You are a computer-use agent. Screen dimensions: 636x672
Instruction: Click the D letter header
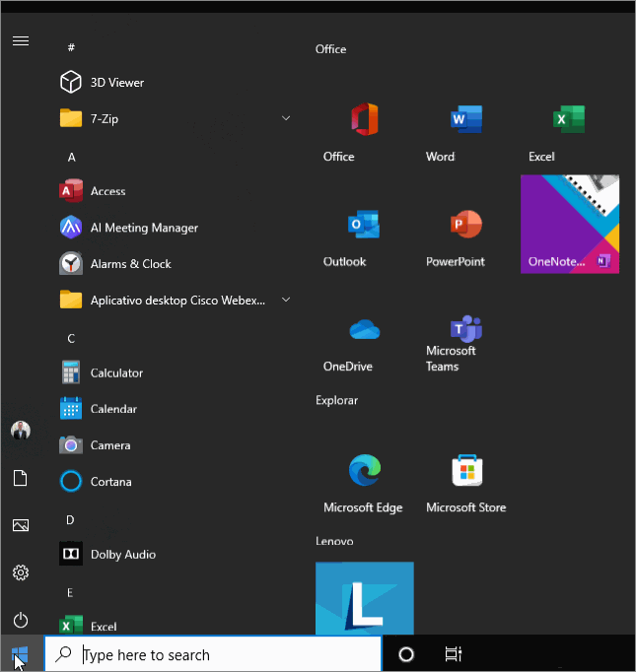pos(70,520)
